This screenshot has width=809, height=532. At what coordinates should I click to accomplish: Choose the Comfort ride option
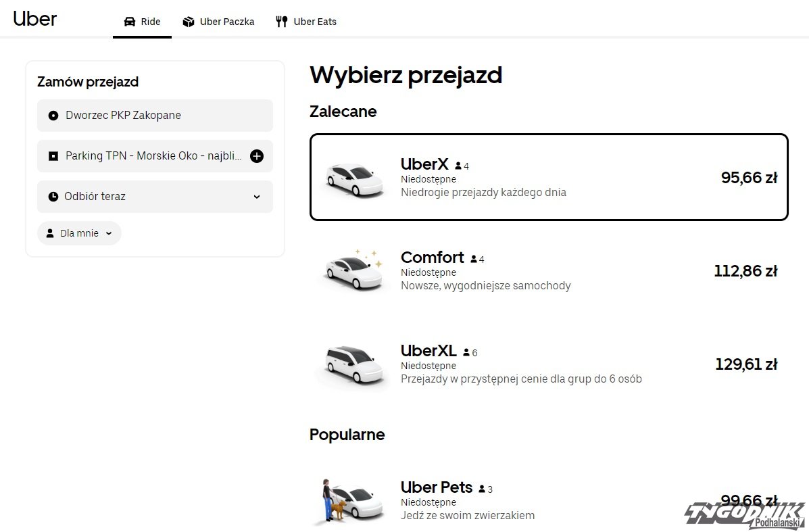tap(549, 271)
